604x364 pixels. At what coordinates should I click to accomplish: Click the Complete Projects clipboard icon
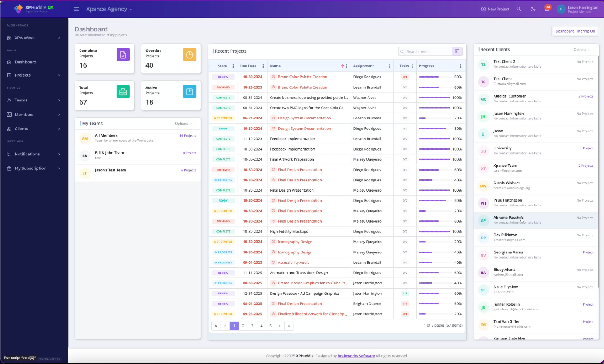[x=123, y=54]
